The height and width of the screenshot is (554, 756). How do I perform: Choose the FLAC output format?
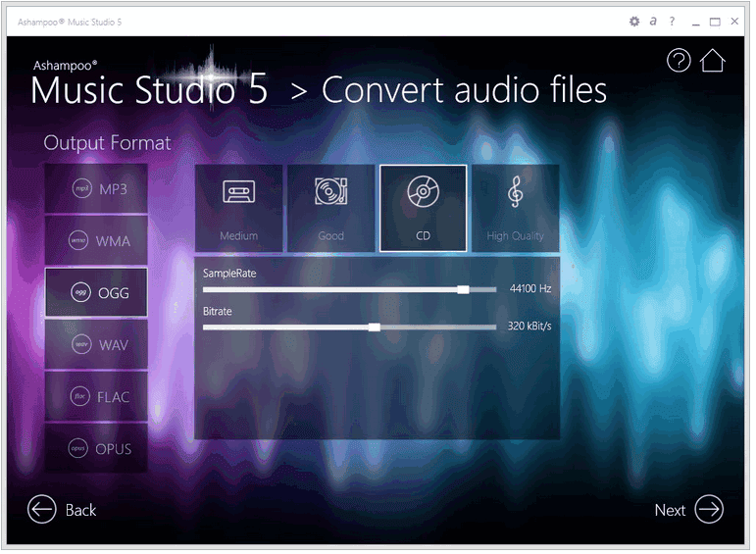tap(96, 397)
